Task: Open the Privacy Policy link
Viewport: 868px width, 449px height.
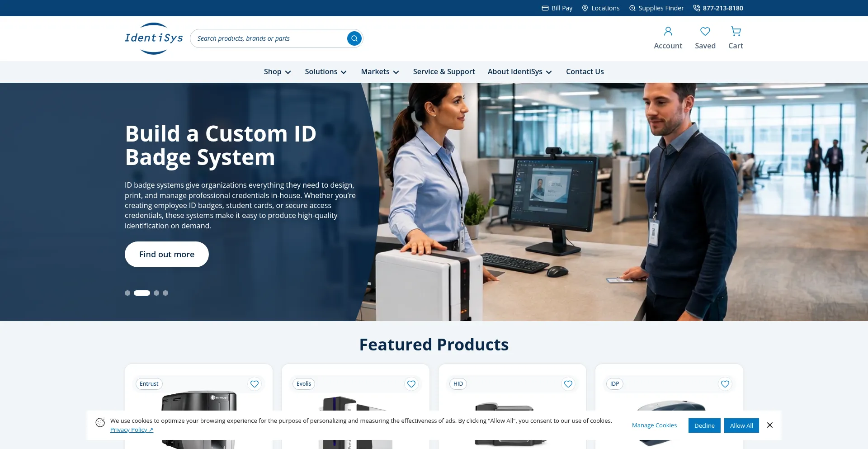Action: pyautogui.click(x=132, y=430)
